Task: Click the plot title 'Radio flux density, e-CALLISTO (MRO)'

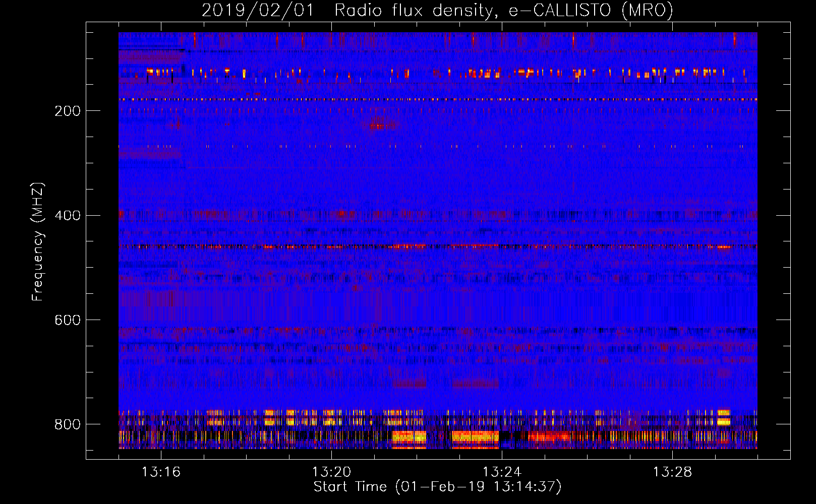Action: (504, 11)
